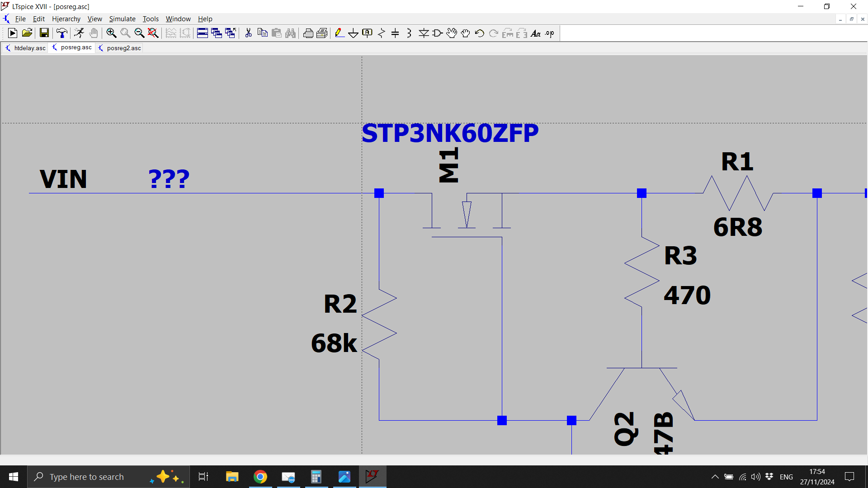Place a Ground symbol
Viewport: 868px width, 488px height.
[354, 33]
